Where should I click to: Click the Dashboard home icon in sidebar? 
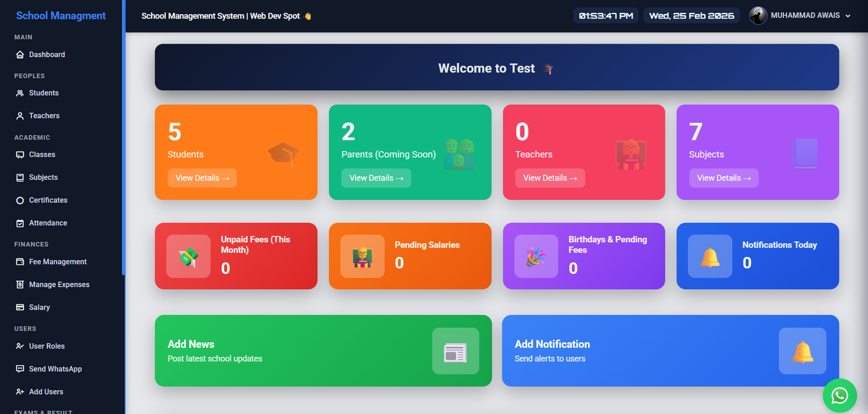tap(20, 55)
